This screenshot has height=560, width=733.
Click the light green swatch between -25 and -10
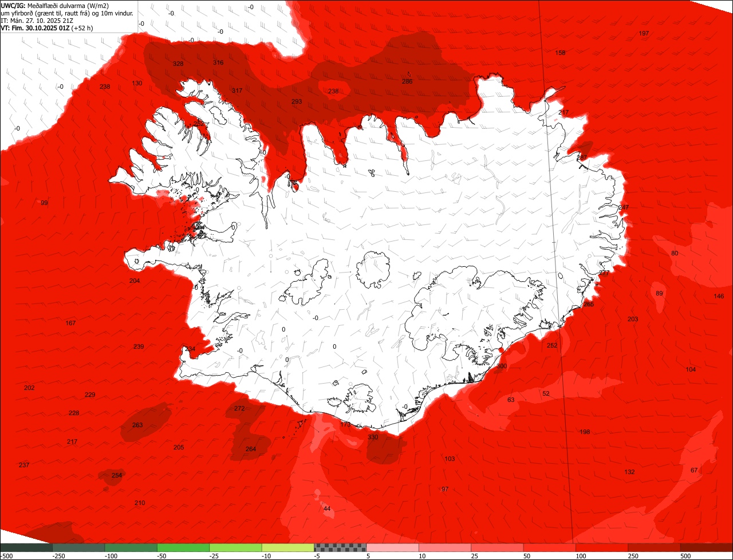[235, 547]
